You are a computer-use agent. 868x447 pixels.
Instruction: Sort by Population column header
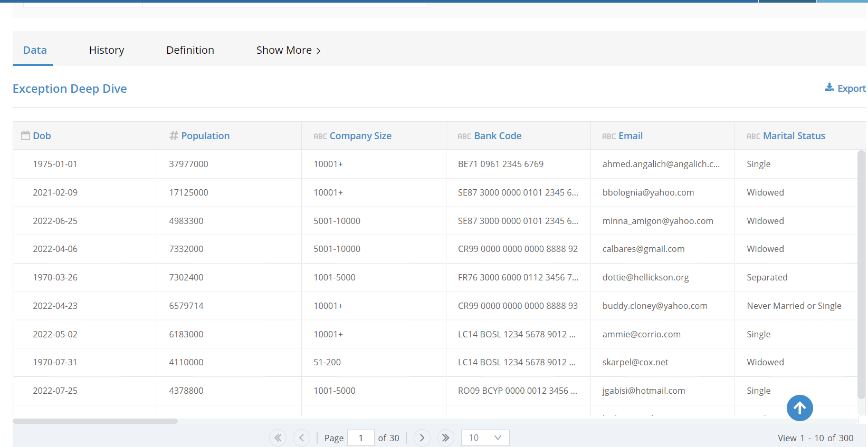[205, 135]
